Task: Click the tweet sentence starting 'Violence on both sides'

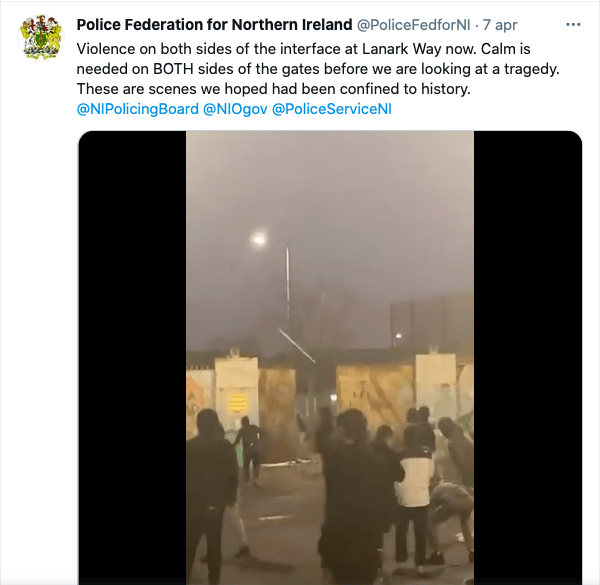Action: point(277,49)
